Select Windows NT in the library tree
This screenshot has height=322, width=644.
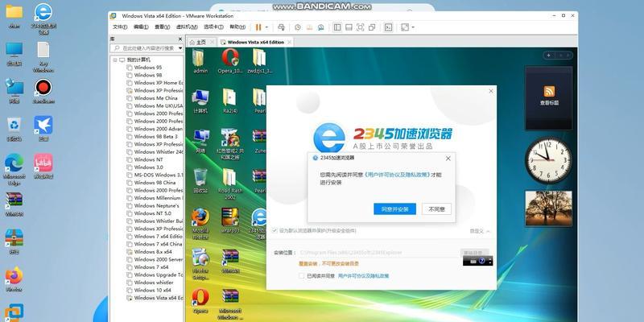(x=148, y=159)
